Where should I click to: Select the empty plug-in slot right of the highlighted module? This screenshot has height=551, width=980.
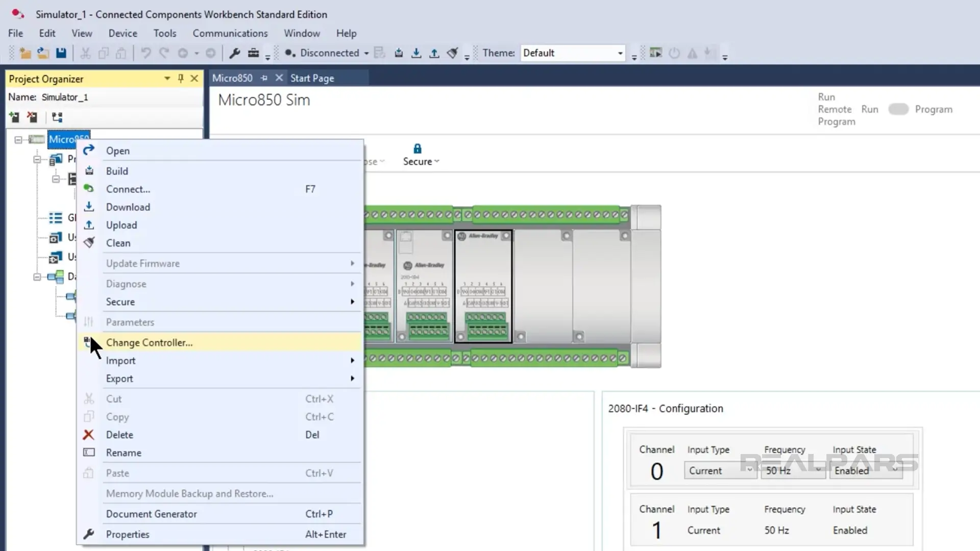pos(542,286)
